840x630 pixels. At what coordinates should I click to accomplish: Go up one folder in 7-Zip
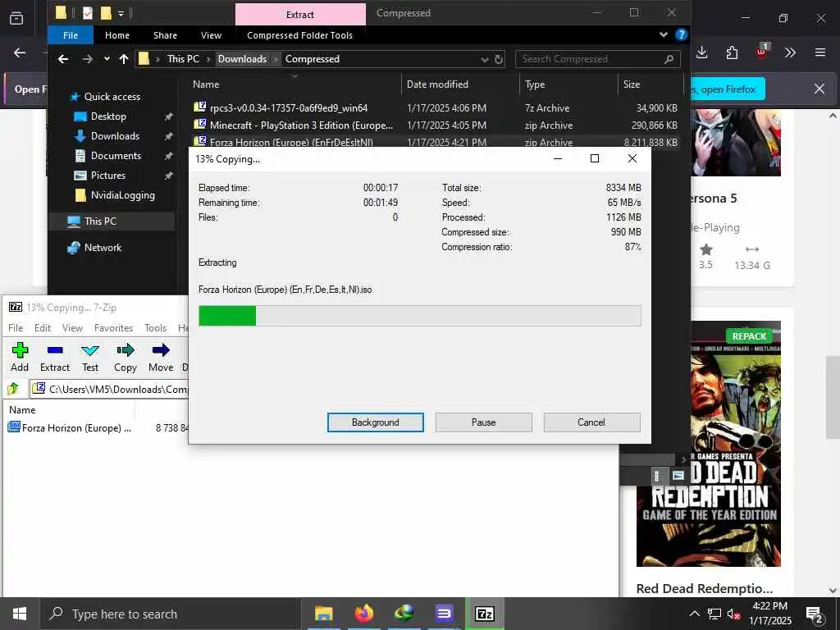click(x=13, y=388)
